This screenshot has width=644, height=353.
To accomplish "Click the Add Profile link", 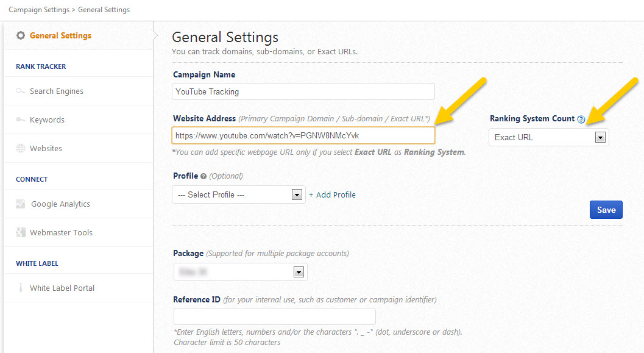I will pos(332,195).
